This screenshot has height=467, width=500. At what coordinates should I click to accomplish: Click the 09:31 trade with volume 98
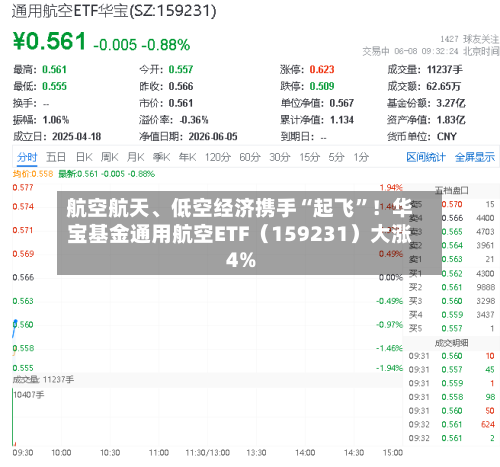tap(452, 397)
